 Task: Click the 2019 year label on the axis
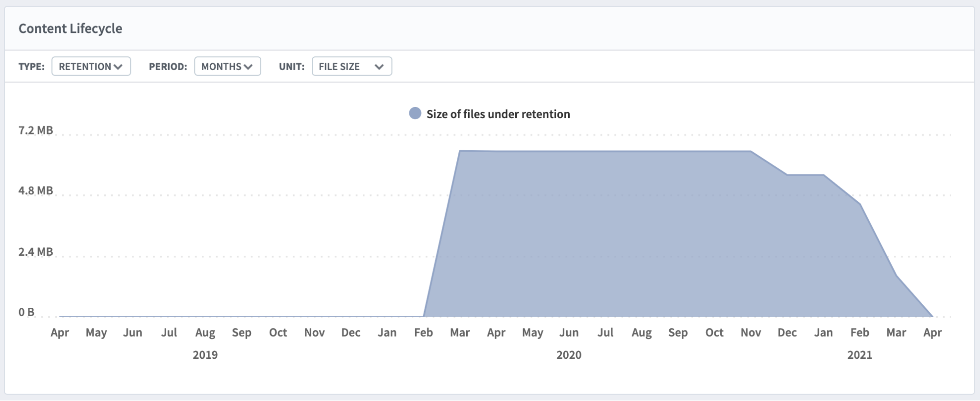point(205,355)
